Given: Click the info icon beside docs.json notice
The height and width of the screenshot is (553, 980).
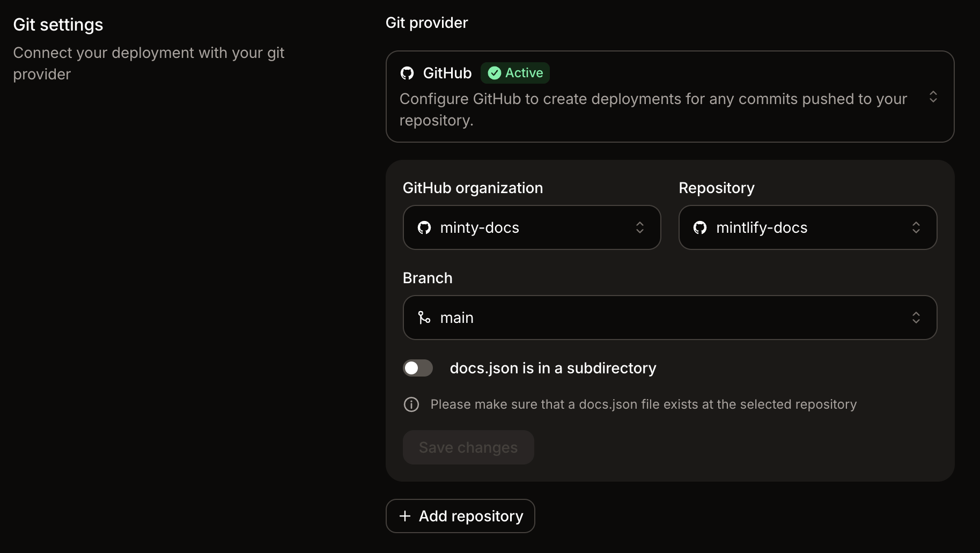Looking at the screenshot, I should (411, 404).
